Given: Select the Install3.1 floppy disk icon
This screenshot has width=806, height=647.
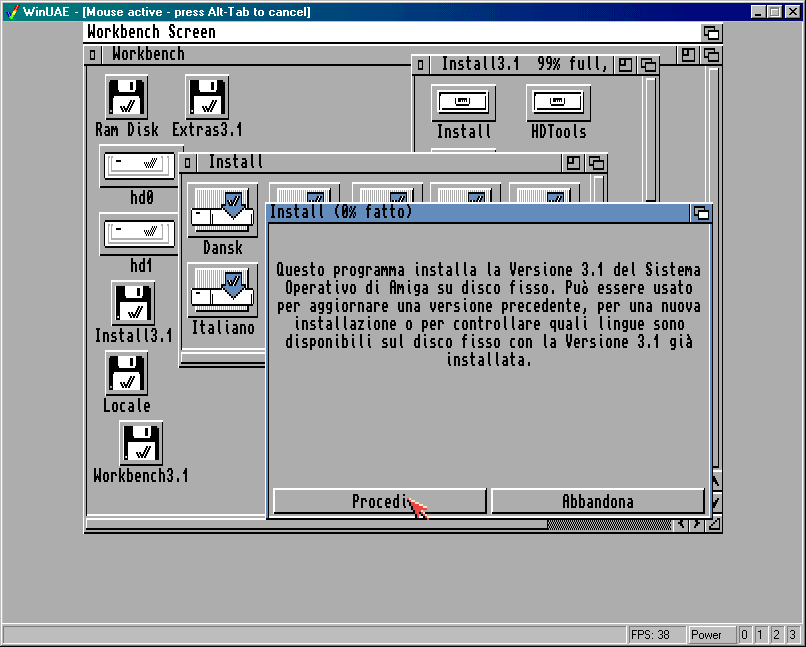Looking at the screenshot, I should 133,303.
